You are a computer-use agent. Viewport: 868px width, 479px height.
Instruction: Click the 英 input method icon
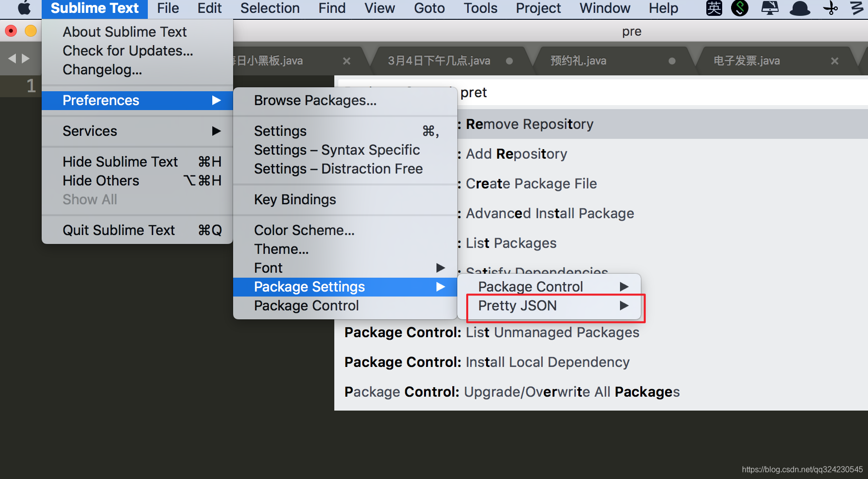point(713,8)
